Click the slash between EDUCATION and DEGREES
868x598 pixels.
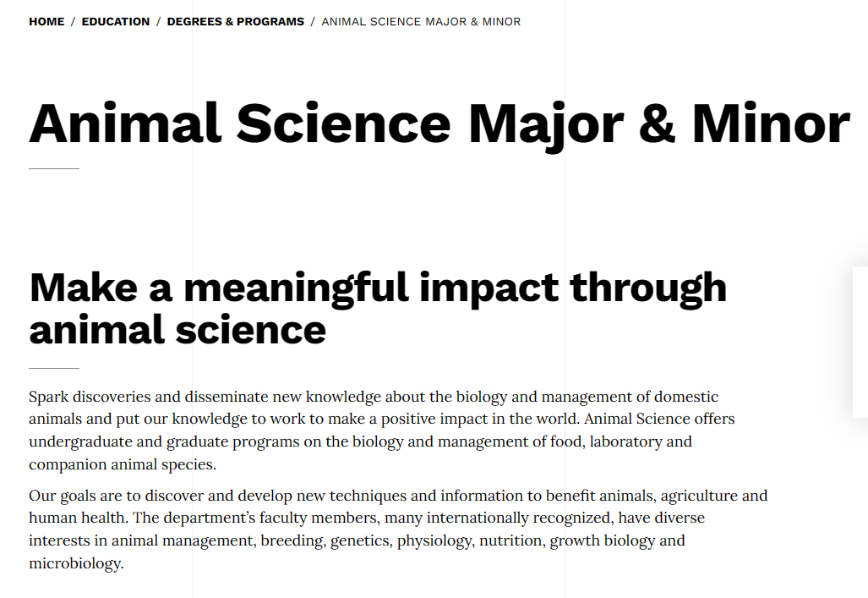coord(158,22)
